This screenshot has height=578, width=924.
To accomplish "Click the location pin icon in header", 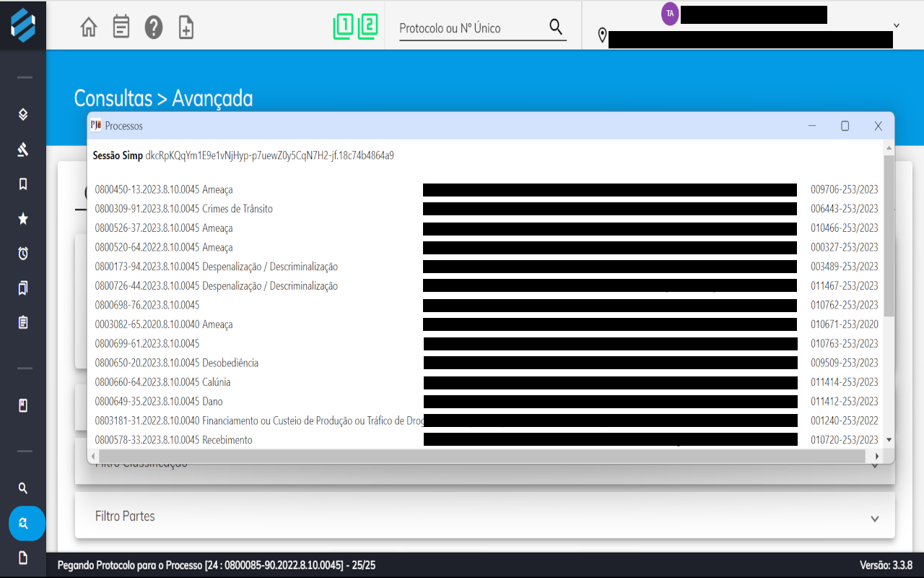I will point(602,35).
